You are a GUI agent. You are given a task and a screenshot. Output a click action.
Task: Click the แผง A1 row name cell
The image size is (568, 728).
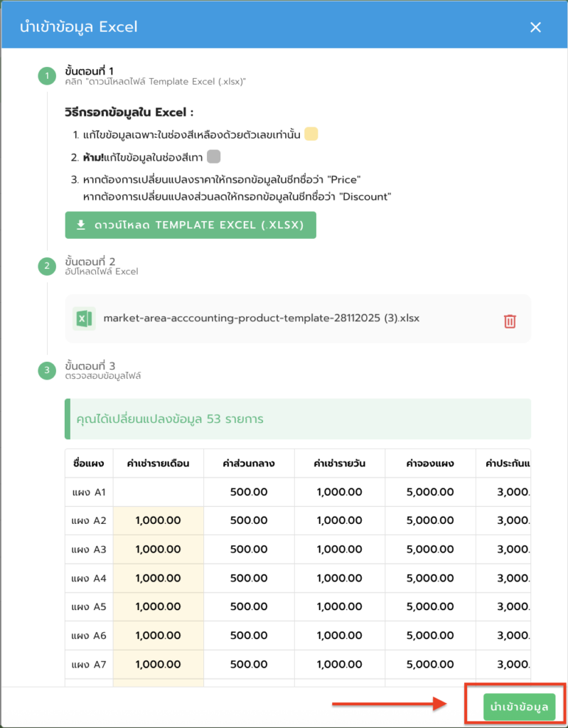(x=89, y=491)
